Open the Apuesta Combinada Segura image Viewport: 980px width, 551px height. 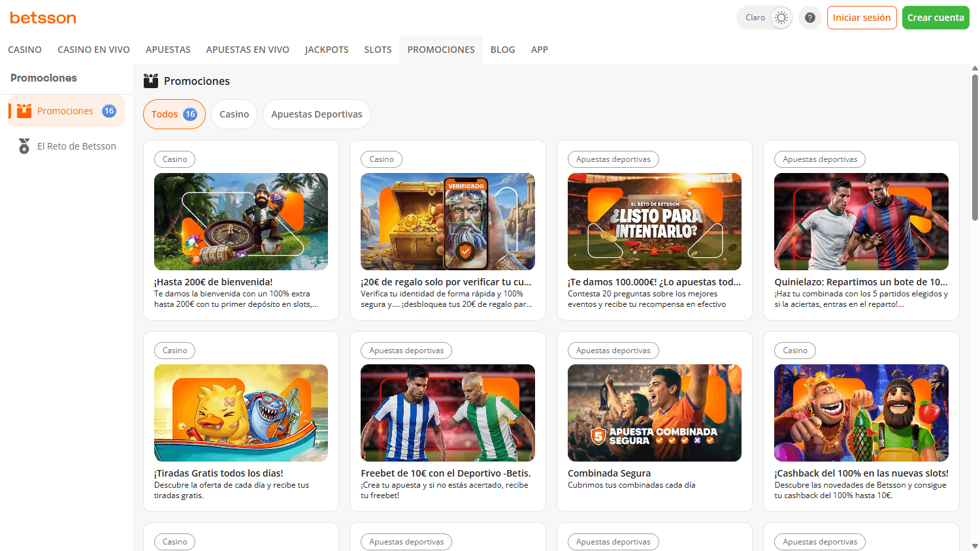point(655,413)
